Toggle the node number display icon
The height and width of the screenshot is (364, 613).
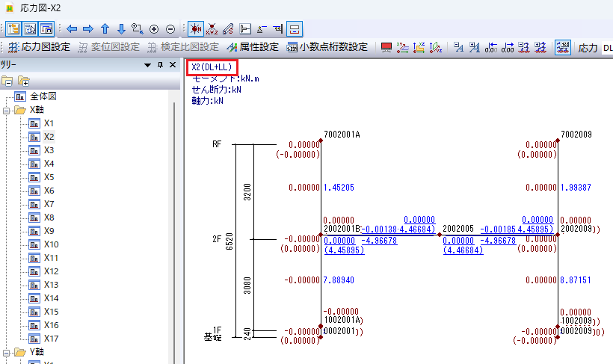[x=196, y=29]
